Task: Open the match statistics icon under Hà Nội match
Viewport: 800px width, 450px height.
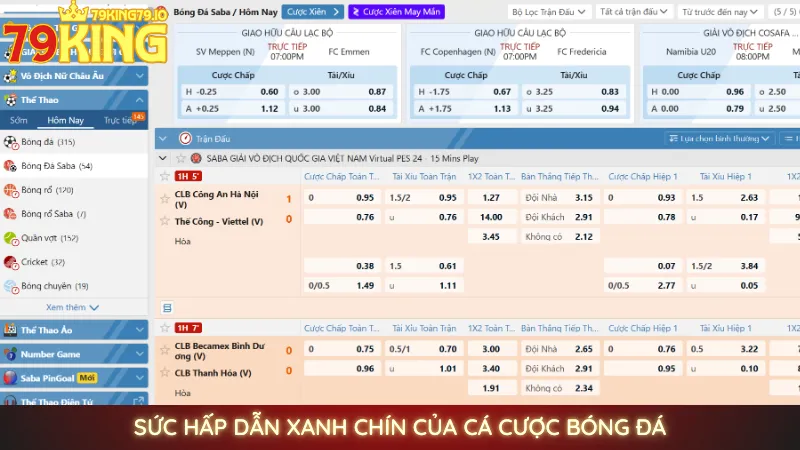Action: [167, 308]
